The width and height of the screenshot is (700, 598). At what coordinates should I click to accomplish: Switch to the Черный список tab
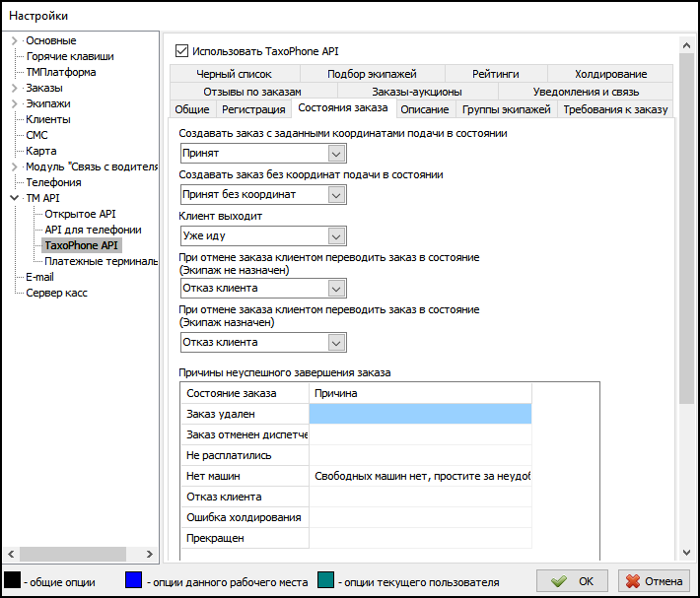point(235,74)
